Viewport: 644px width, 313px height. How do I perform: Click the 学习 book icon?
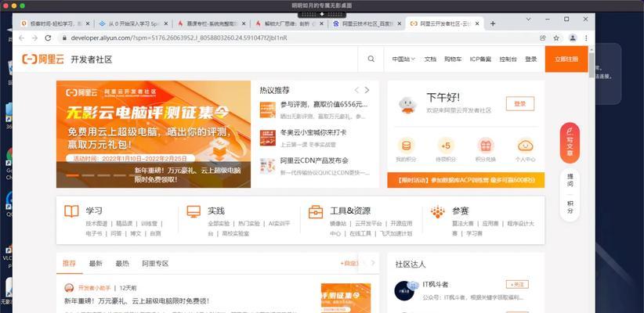[71, 211]
